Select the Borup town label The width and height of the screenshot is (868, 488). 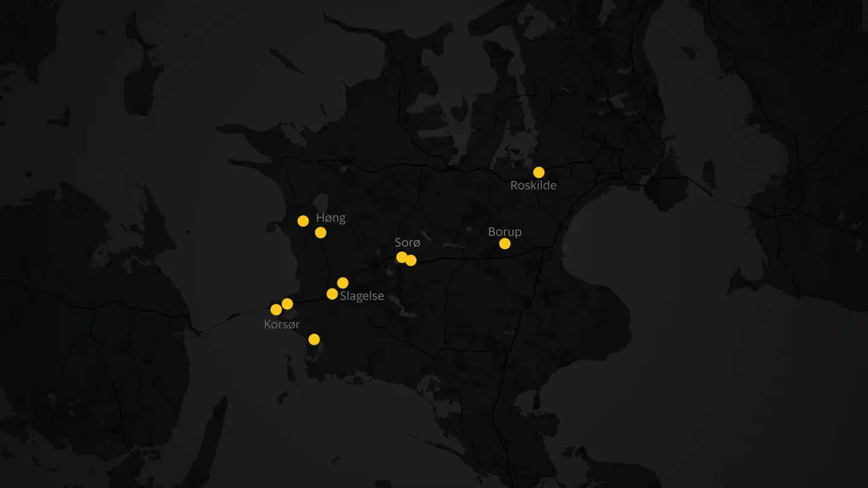[x=505, y=232]
